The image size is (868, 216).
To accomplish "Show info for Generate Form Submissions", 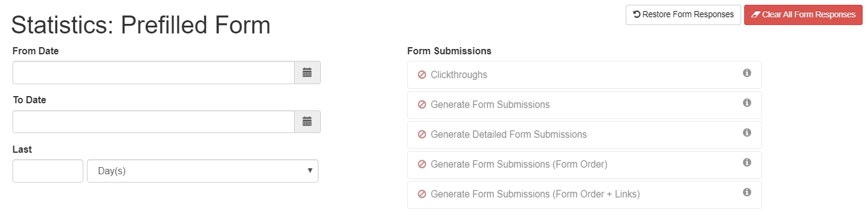I will click(747, 103).
